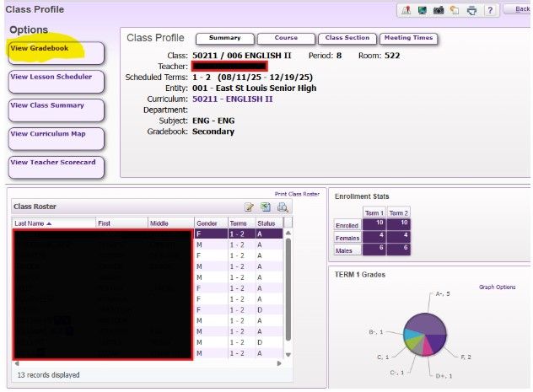Viewport: 533px width, 392px height.
Task: Click the print preview magnifier icon above roster
Action: (x=283, y=207)
